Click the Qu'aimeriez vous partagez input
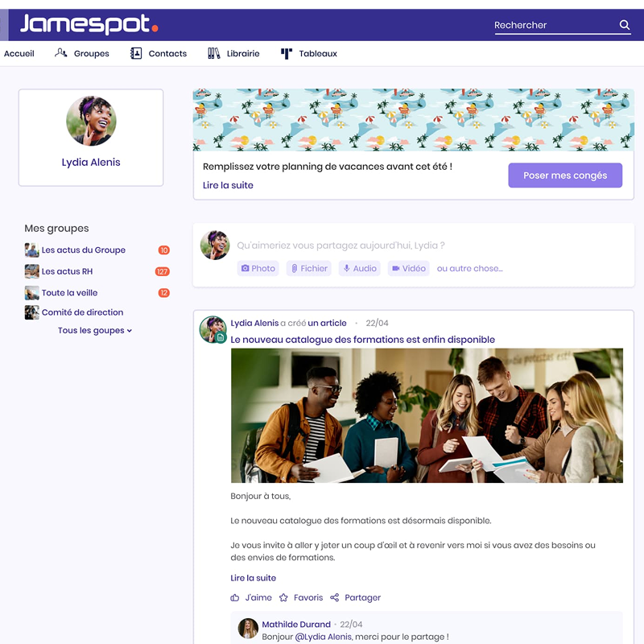Image resolution: width=644 pixels, height=644 pixels. click(x=341, y=246)
